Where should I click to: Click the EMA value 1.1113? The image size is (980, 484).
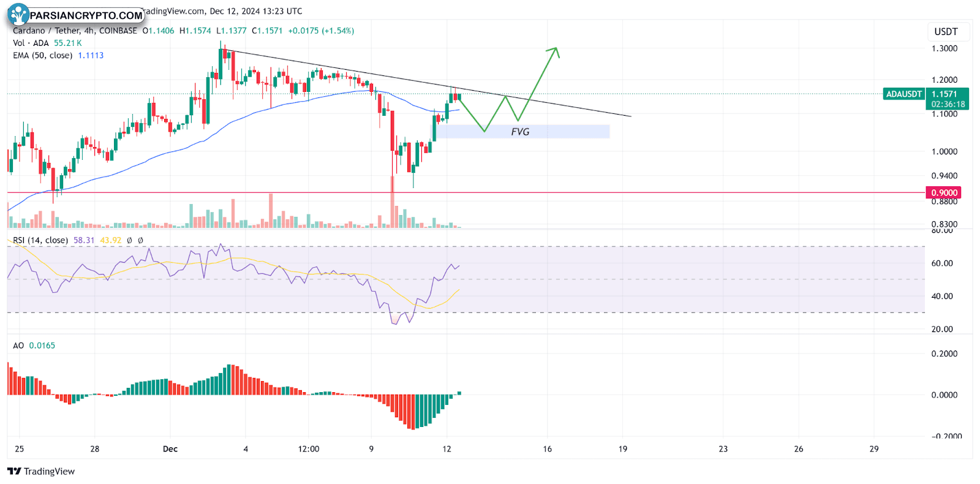[x=91, y=55]
